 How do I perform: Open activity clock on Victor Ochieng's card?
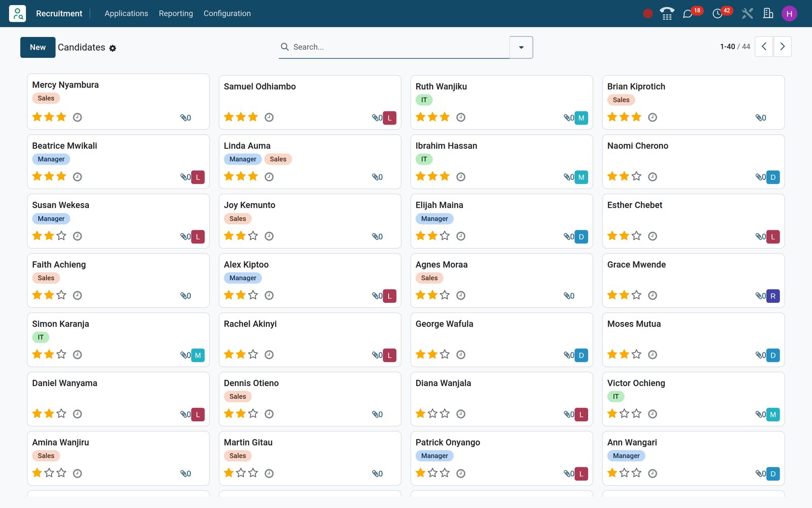click(x=653, y=414)
